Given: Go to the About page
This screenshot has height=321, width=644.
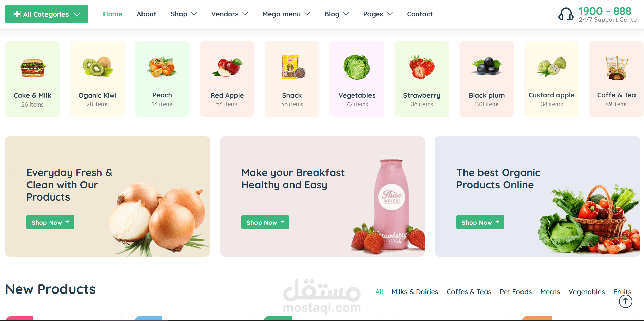Looking at the screenshot, I should coord(147,14).
